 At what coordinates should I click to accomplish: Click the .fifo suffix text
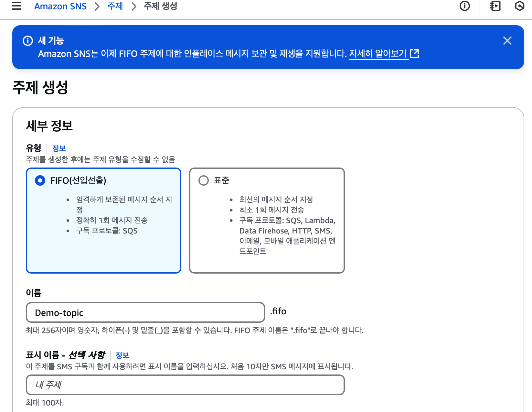(x=278, y=311)
